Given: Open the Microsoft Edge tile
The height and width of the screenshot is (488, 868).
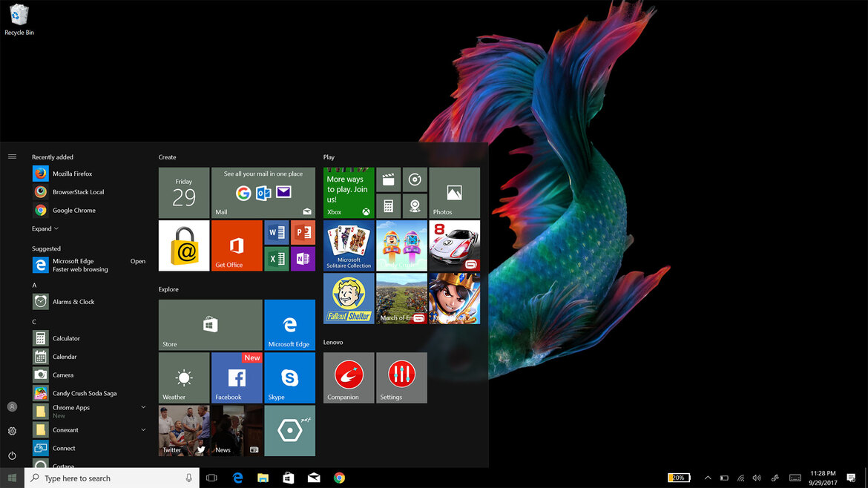Looking at the screenshot, I should (x=289, y=325).
